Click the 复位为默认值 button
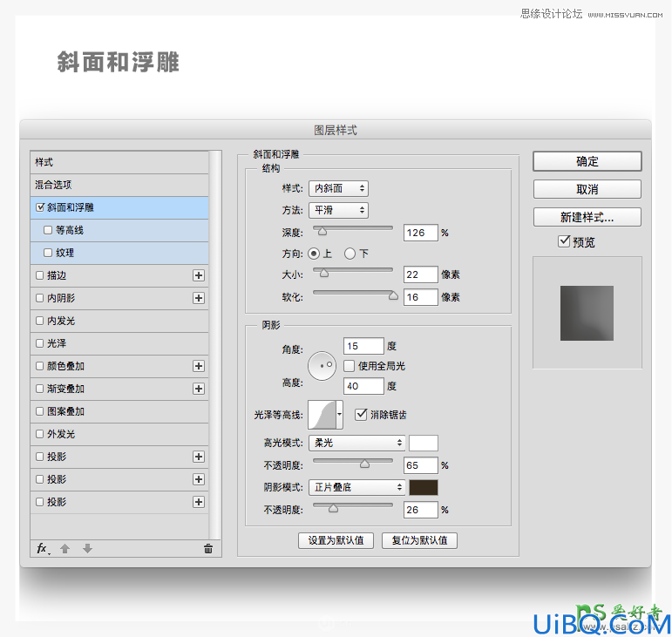Screen dimensions: 672x637 [419, 540]
